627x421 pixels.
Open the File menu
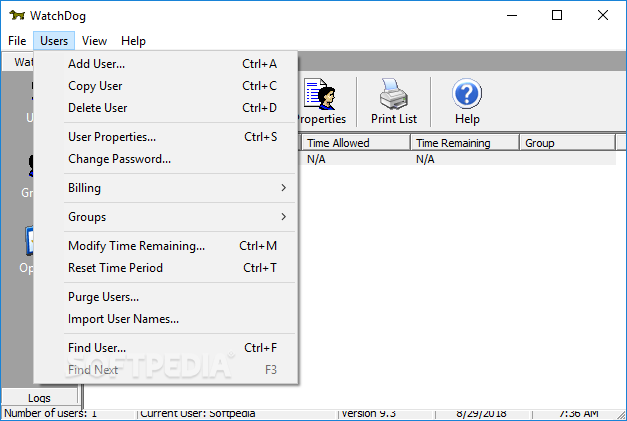coord(17,41)
